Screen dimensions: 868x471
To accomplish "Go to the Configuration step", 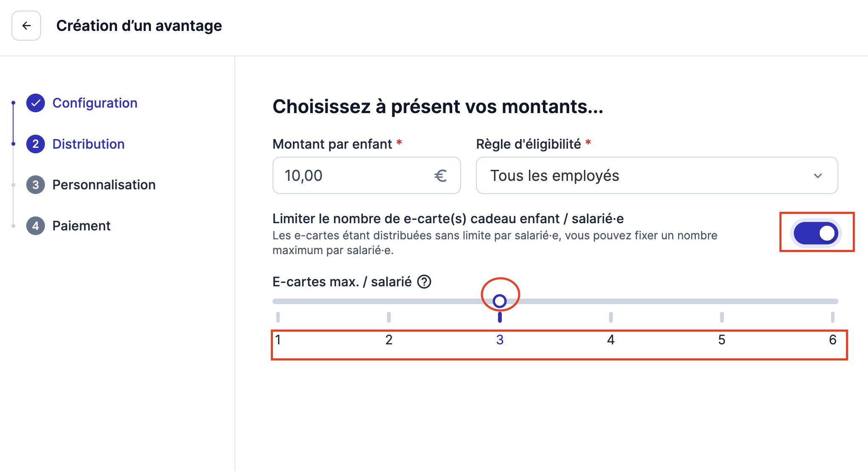I will pos(95,103).
